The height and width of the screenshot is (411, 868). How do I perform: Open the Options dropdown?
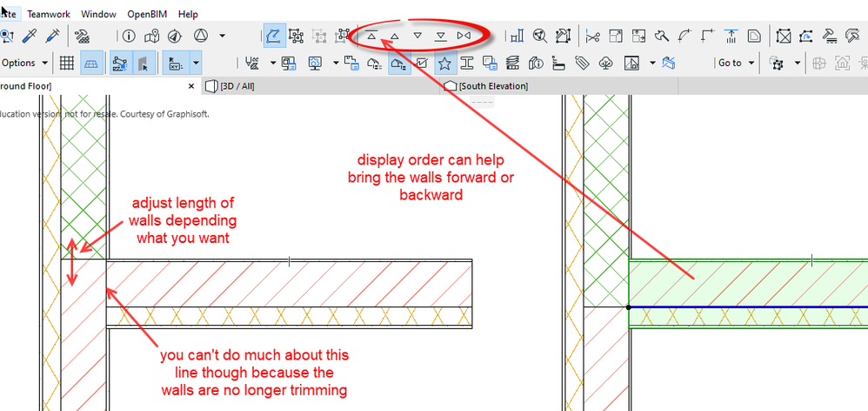[25, 63]
